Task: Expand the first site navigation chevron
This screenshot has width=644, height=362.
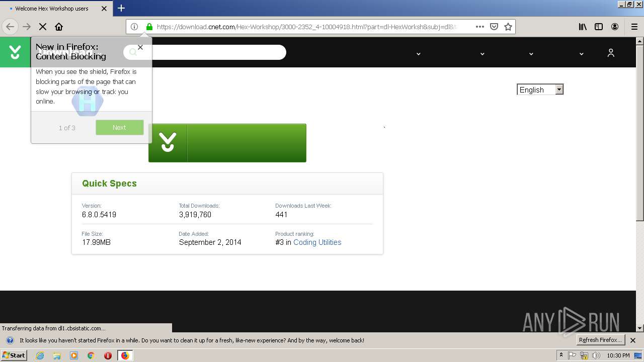Action: tap(418, 54)
